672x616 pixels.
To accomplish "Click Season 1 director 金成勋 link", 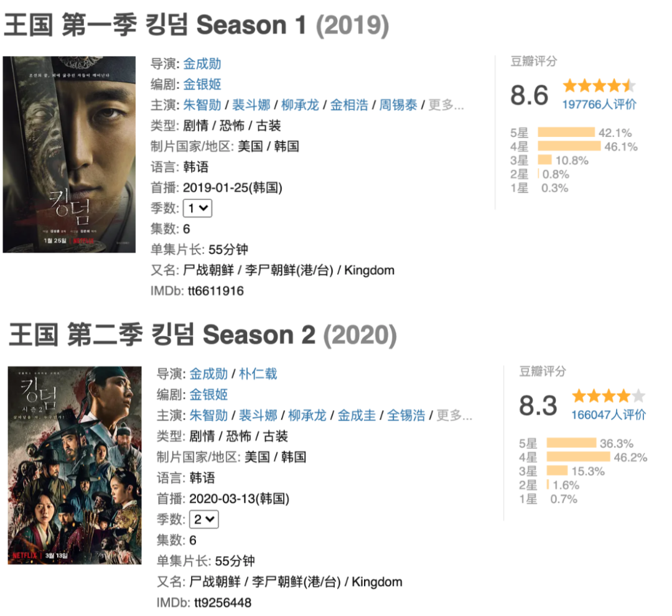I will [x=202, y=64].
